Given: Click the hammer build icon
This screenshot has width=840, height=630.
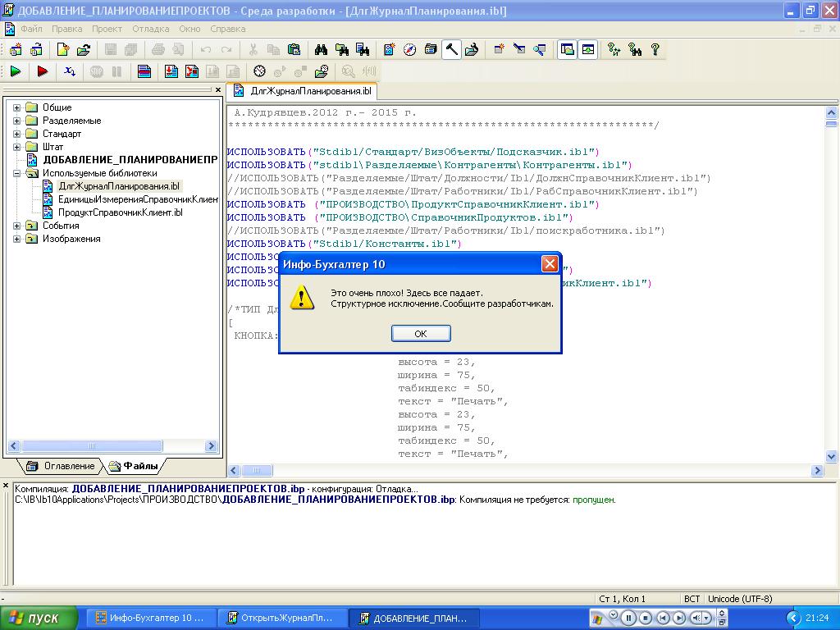Looking at the screenshot, I should click(x=451, y=50).
